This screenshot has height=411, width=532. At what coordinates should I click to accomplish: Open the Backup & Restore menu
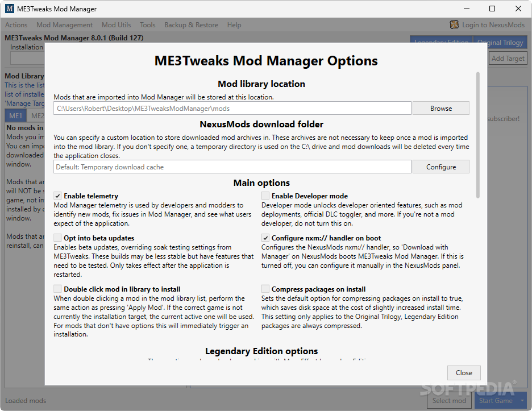click(x=192, y=25)
